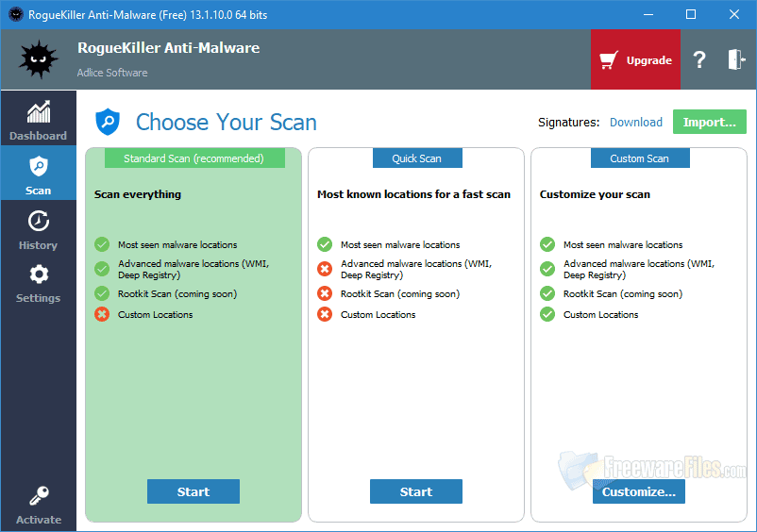Open the History clock icon
Screen dimensions: 757x532
click(x=38, y=223)
